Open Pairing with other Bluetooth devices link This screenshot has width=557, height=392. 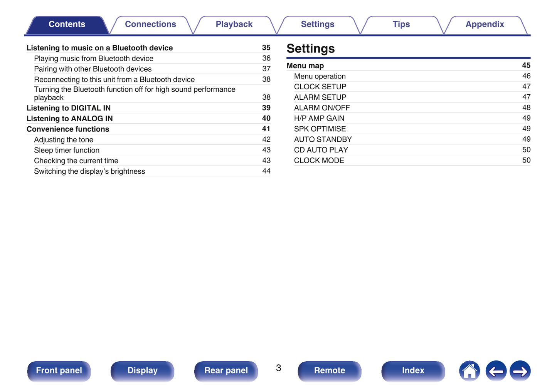pos(93,69)
